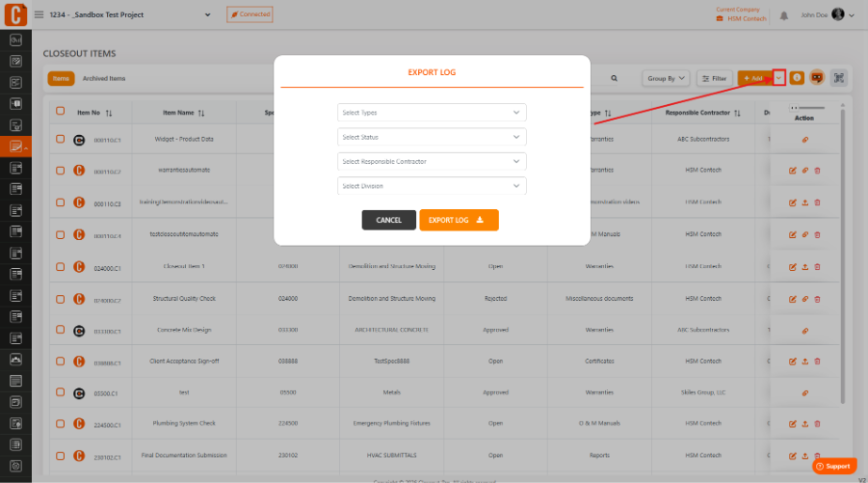
Task: Click the vertical scrollbar of the table
Action: (843, 255)
